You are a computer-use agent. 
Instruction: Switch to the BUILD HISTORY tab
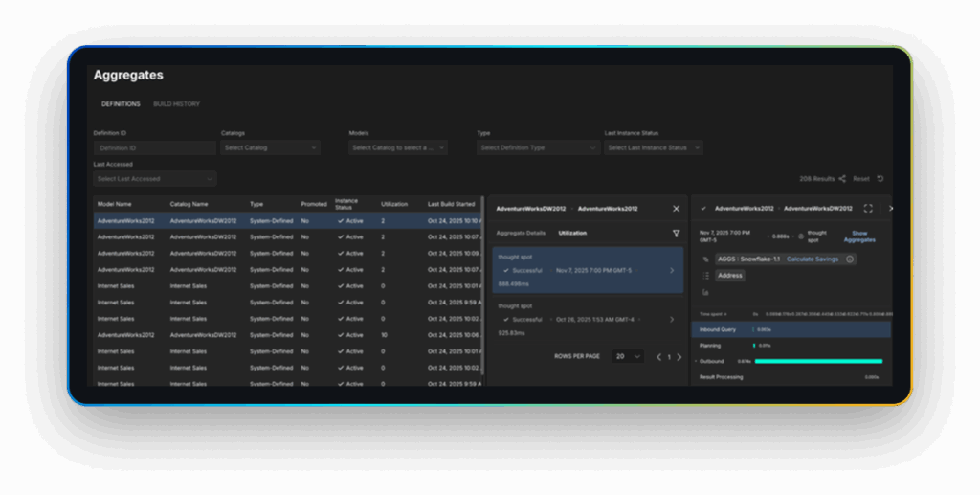tap(177, 104)
